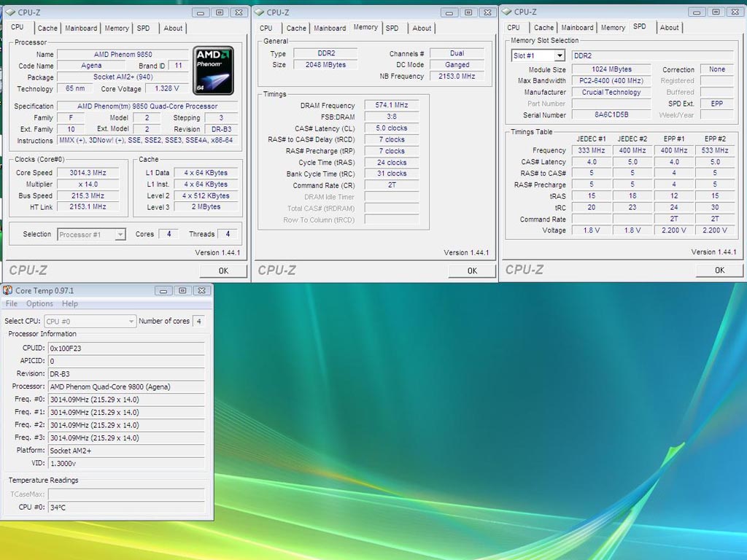Image resolution: width=747 pixels, height=560 pixels.
Task: Click the DRAM Frequency value '574.1 MHz'
Action: click(x=392, y=105)
